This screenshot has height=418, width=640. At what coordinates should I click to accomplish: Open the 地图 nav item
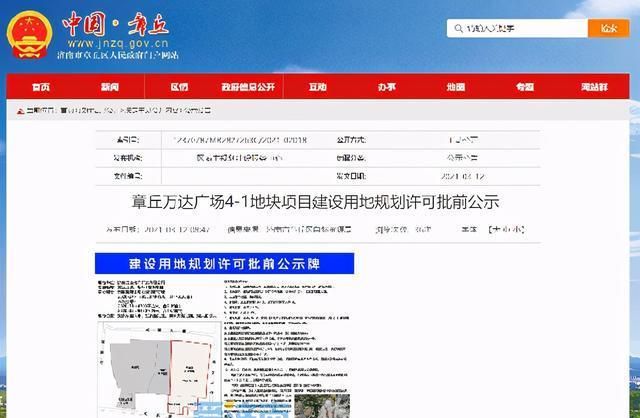(x=456, y=87)
